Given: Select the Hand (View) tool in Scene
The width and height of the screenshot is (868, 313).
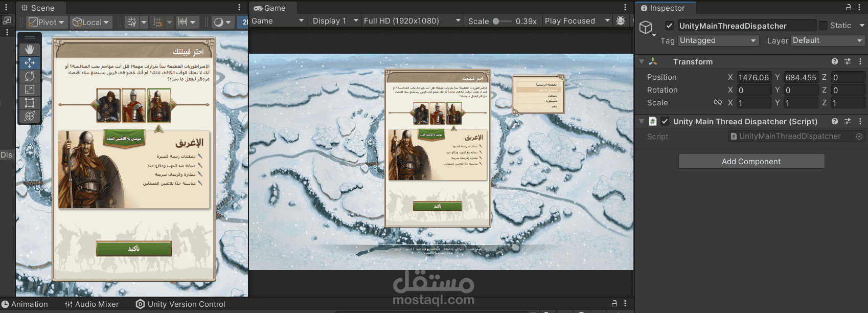Looking at the screenshot, I should coord(30,50).
